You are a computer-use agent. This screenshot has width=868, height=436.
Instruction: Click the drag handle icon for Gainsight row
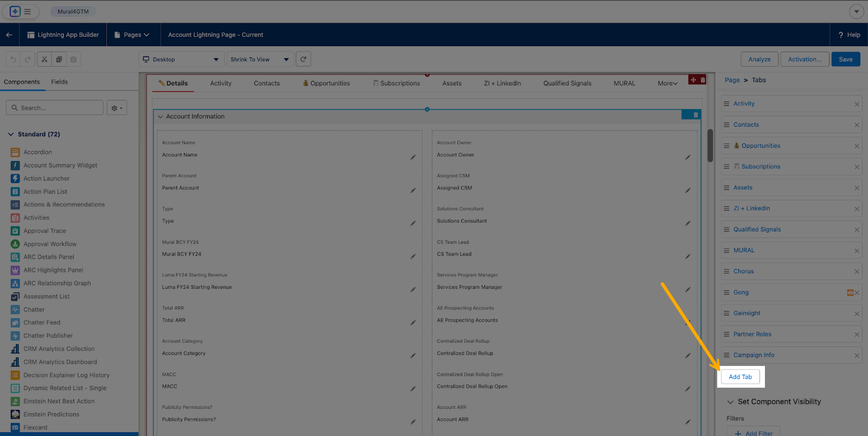tap(726, 313)
